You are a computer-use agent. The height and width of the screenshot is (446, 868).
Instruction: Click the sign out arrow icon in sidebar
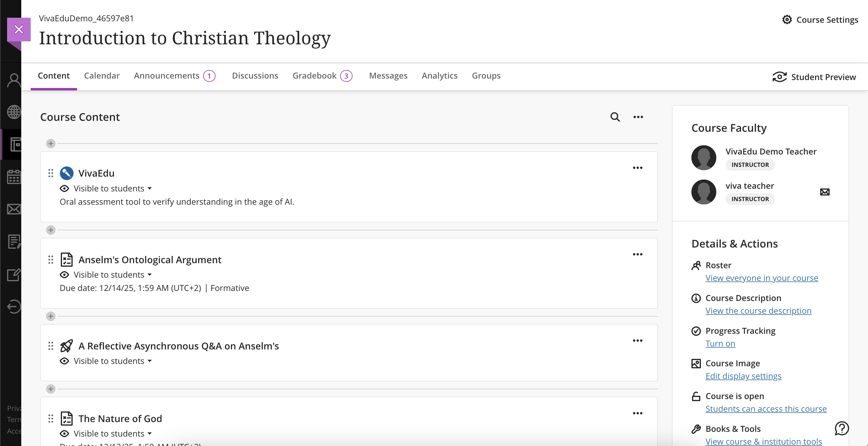tap(14, 306)
